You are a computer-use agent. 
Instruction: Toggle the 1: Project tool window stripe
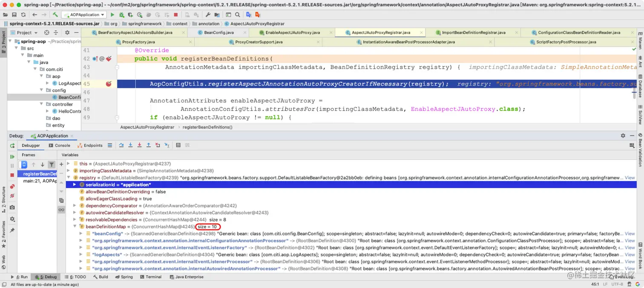pos(3,42)
